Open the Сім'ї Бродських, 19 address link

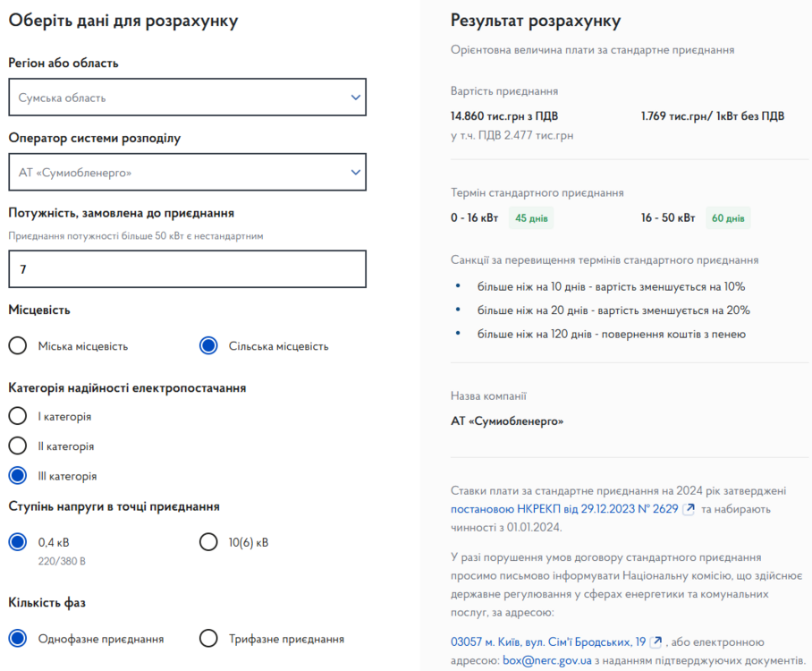(548, 641)
